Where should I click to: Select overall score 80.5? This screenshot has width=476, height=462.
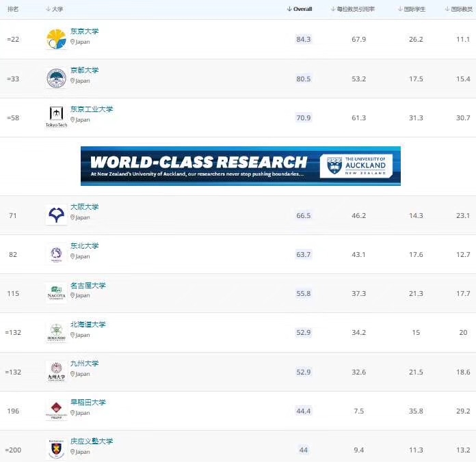[x=303, y=79]
